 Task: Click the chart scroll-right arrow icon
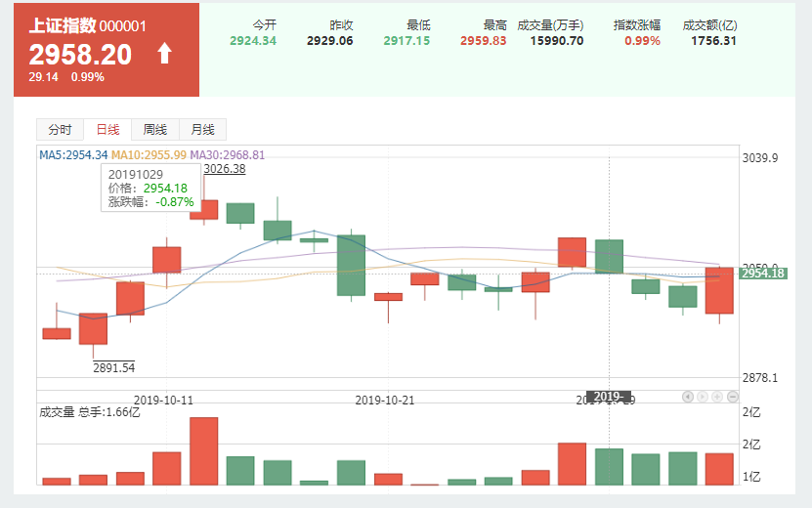point(703,397)
